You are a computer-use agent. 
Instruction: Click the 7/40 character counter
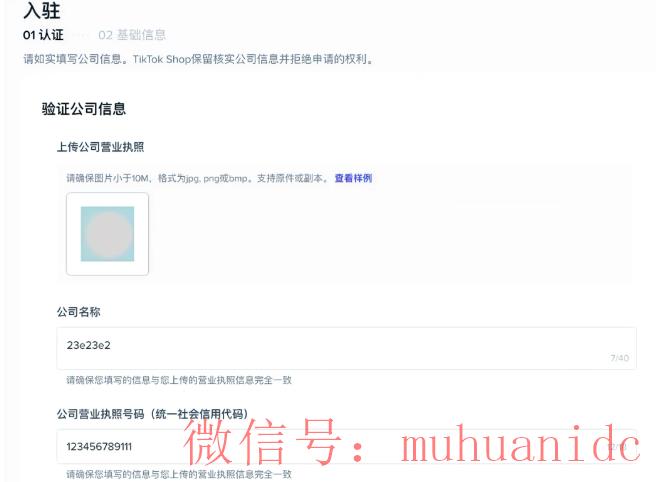point(620,358)
